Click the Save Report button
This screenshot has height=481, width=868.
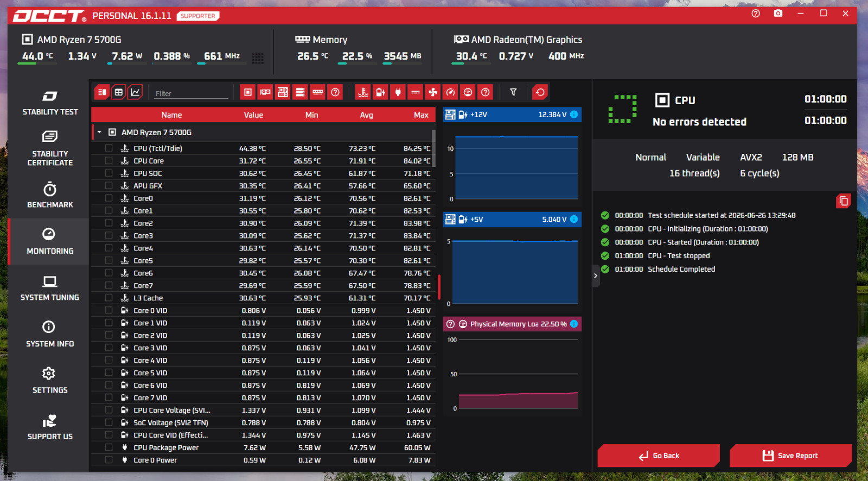coord(790,456)
